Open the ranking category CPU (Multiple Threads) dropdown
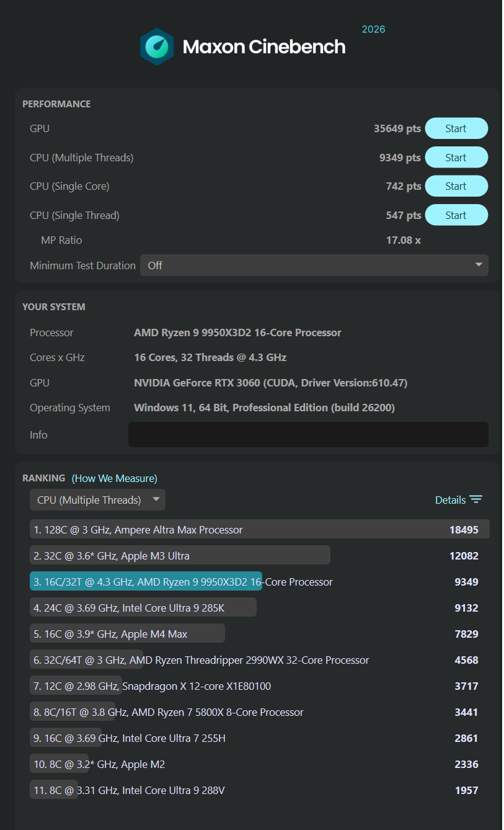 [97, 500]
